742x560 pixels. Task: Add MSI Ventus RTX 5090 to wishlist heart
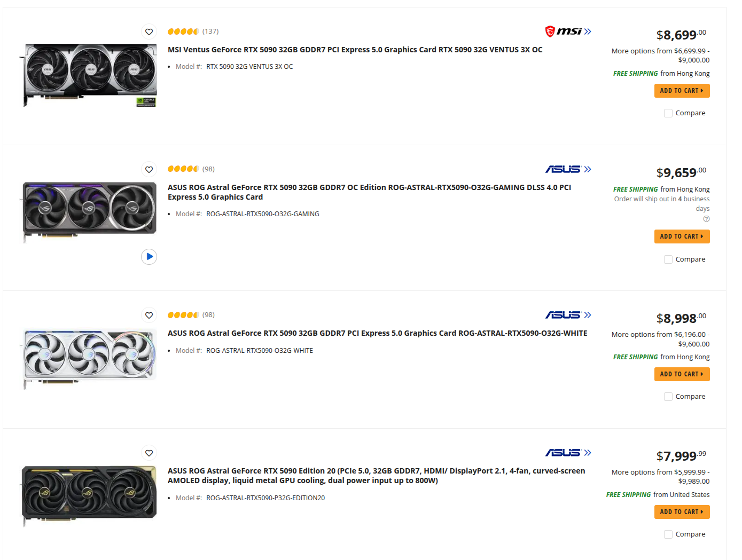[149, 32]
